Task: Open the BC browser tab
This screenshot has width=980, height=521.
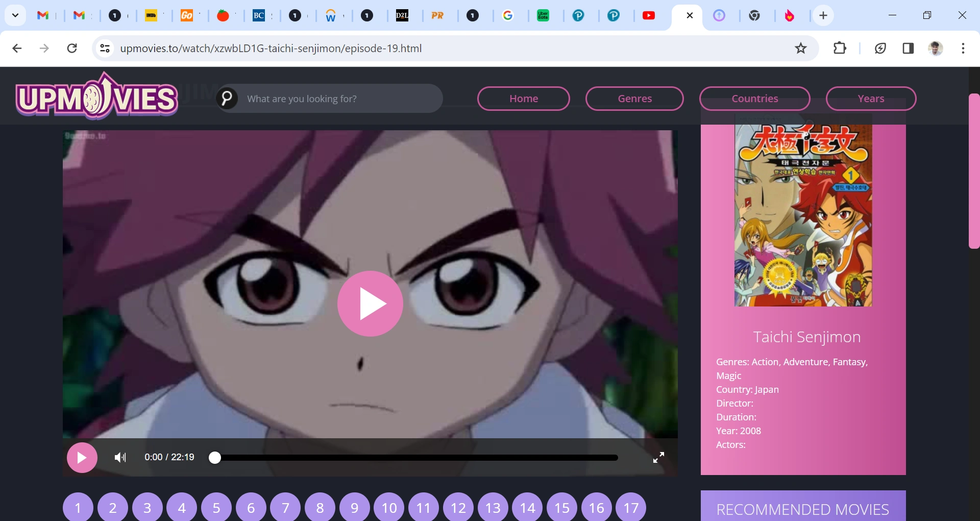Action: pos(259,16)
